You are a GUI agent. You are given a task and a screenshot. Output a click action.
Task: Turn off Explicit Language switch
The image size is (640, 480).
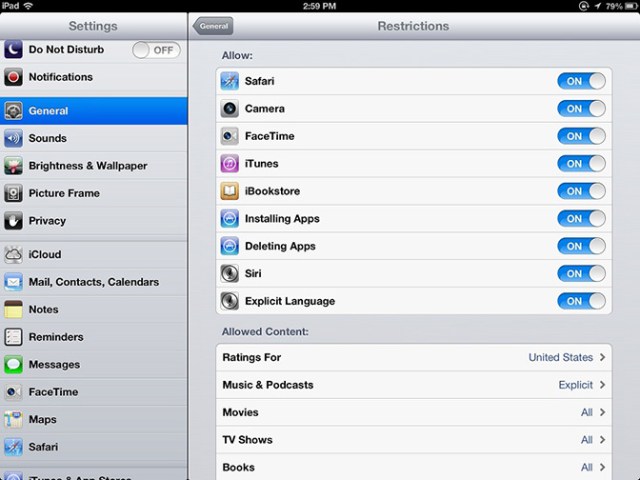581,301
